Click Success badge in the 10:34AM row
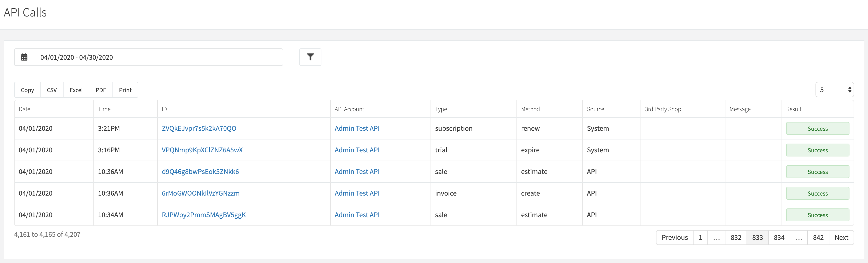Screen dimensions: 868x263 [x=818, y=215]
